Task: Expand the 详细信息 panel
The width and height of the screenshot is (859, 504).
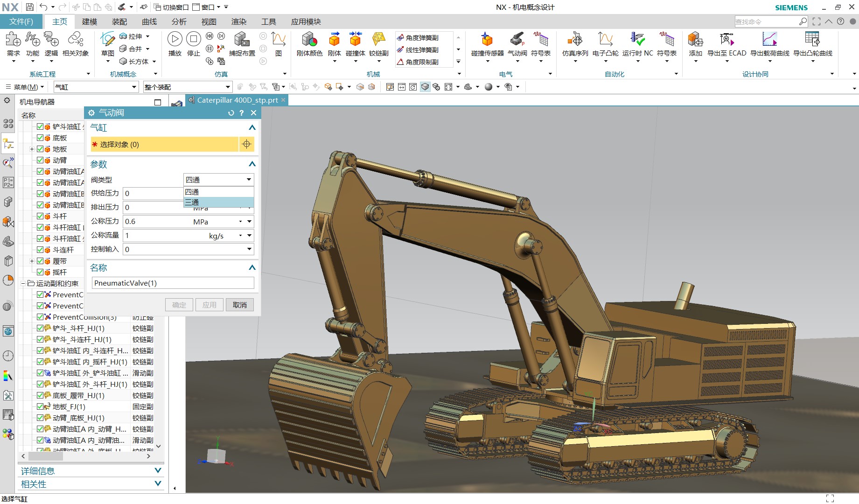Action: tap(158, 471)
